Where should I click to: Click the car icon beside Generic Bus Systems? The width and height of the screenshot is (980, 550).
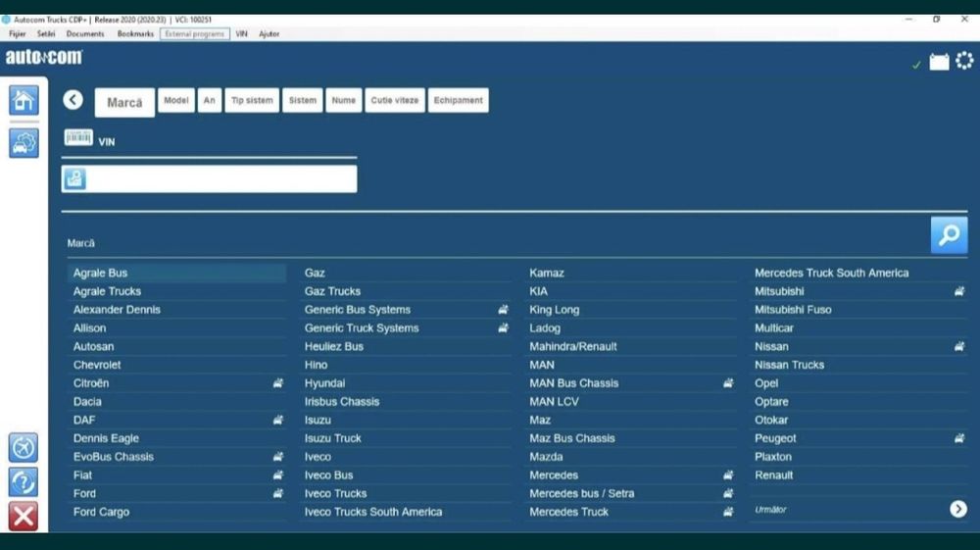click(503, 310)
